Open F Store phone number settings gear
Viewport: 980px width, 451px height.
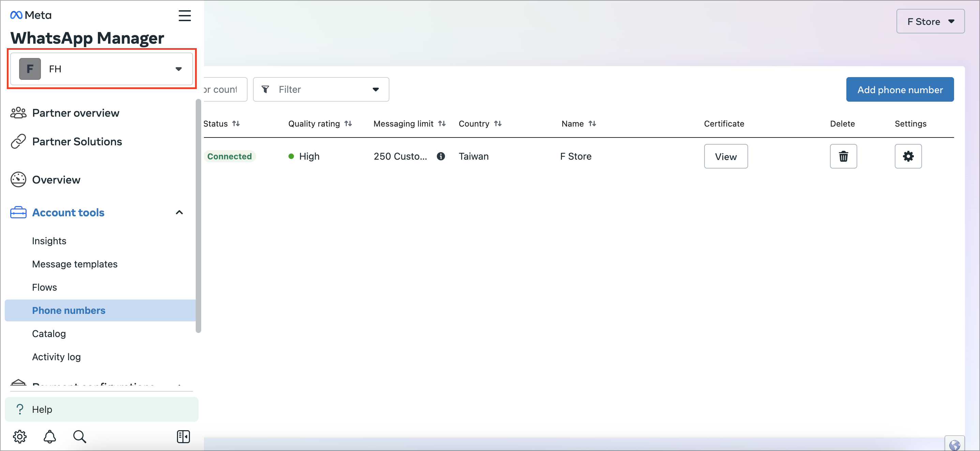tap(908, 156)
